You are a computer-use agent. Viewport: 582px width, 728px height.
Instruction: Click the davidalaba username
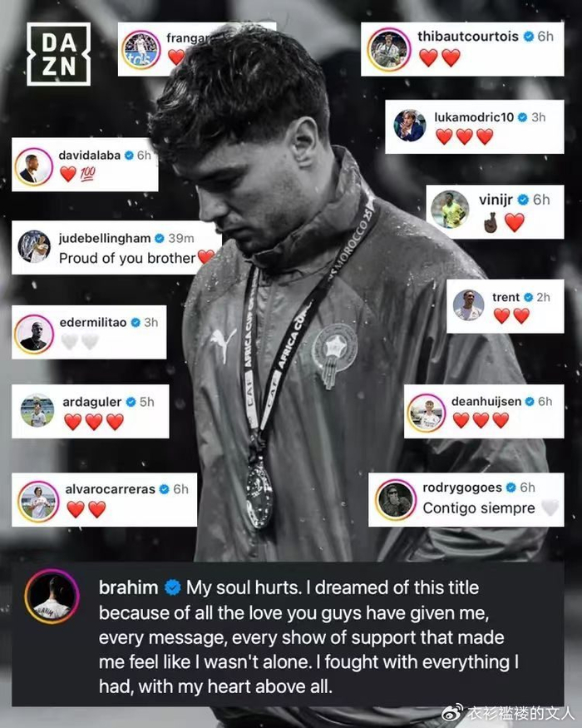(90, 155)
